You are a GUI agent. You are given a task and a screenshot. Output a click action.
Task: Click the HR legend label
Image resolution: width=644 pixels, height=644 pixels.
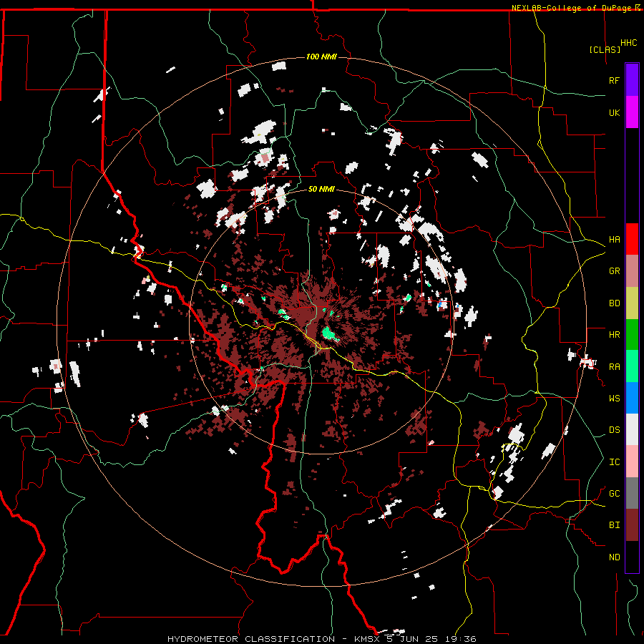click(614, 335)
